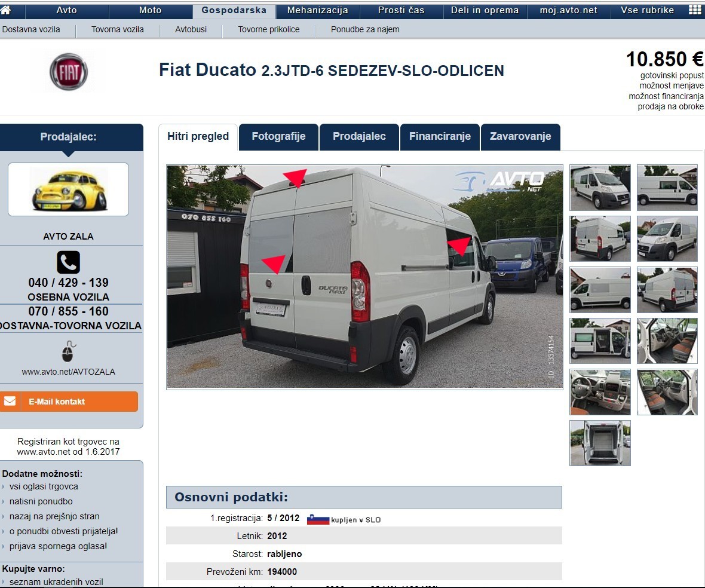Open the Mehanizacija menu item
The image size is (705, 588).
317,10
